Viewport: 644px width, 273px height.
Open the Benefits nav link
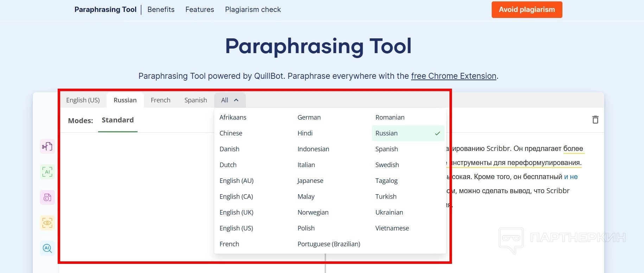coord(161,9)
